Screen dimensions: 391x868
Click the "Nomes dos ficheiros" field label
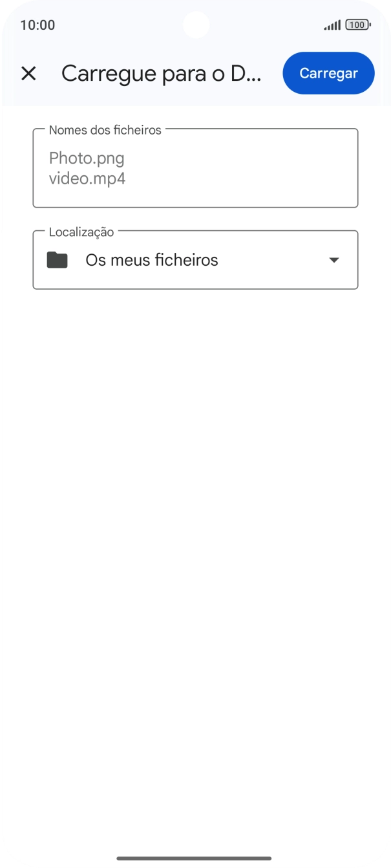tap(105, 130)
